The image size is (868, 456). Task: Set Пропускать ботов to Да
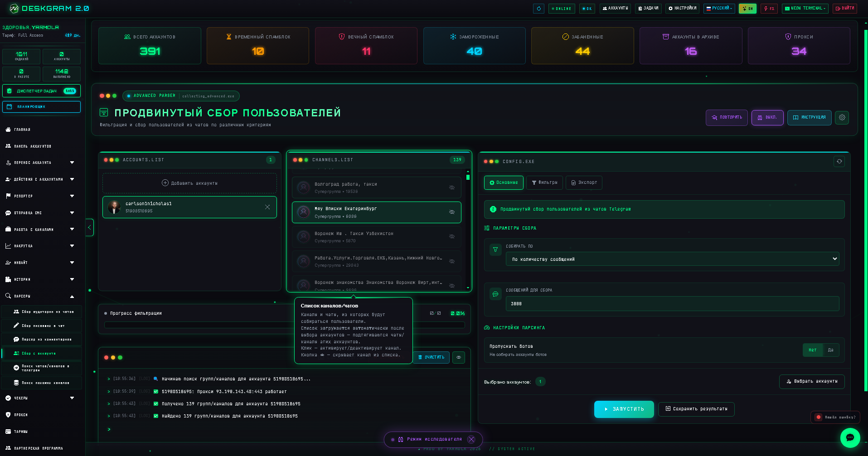click(830, 350)
